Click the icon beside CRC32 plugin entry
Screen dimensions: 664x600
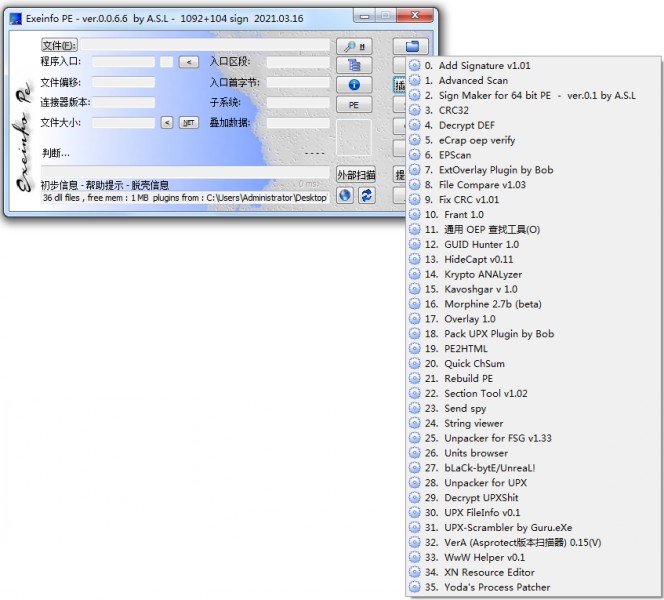click(415, 111)
